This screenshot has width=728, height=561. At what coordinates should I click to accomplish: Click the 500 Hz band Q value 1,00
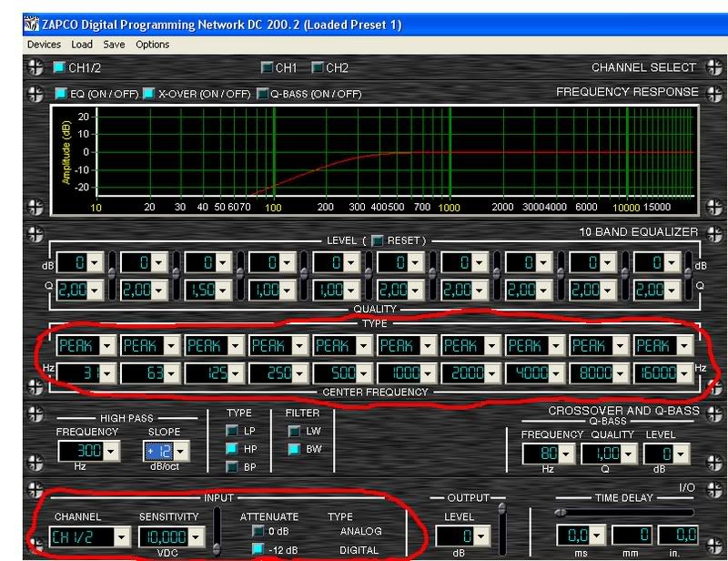coord(329,291)
